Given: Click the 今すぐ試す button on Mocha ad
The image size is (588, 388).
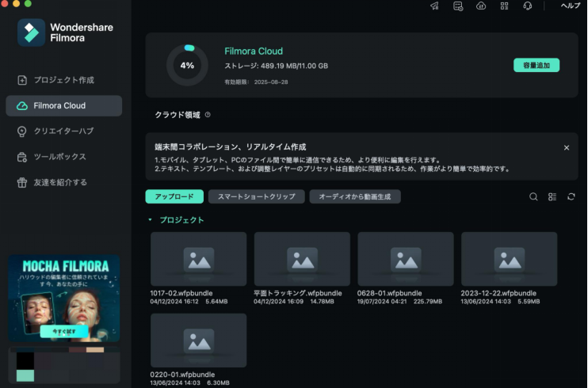Looking at the screenshot, I should coord(64,332).
